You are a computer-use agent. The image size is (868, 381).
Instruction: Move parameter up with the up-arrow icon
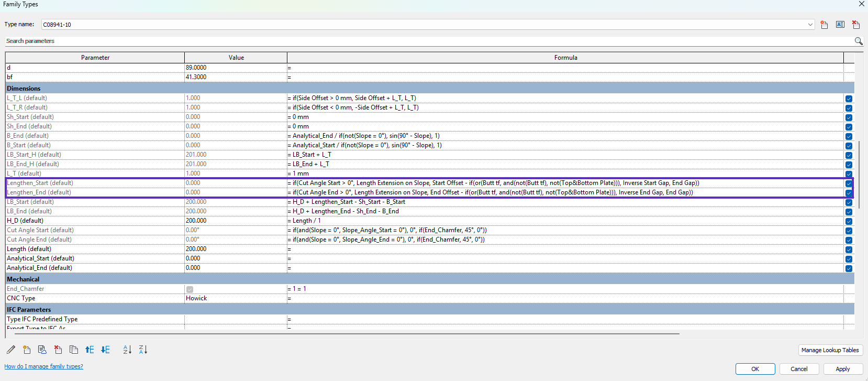[x=90, y=350]
